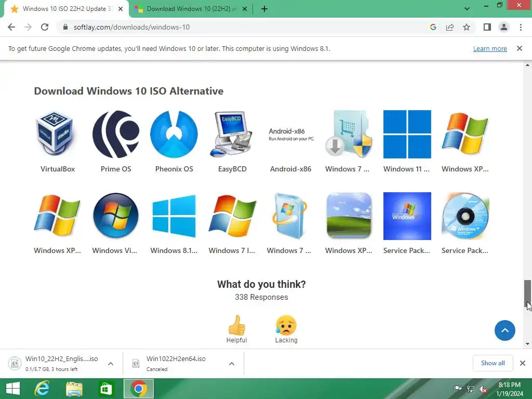Click the Google icon in the address bar
532x399 pixels.
click(x=433, y=27)
